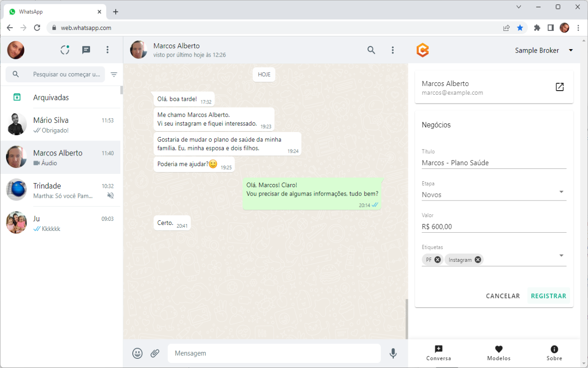Switch to the Modelos tab

point(499,353)
